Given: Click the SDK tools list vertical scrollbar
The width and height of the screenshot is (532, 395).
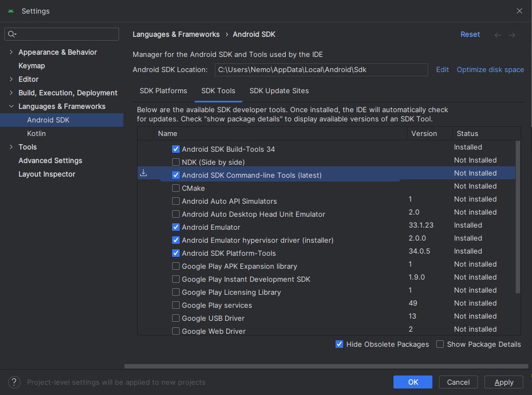Looking at the screenshot, I should pyautogui.click(x=517, y=217).
